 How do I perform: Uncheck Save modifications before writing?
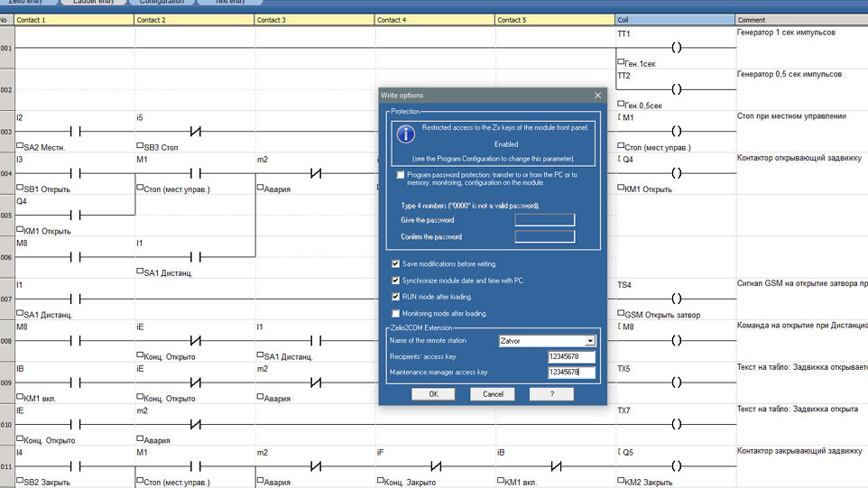pos(396,264)
